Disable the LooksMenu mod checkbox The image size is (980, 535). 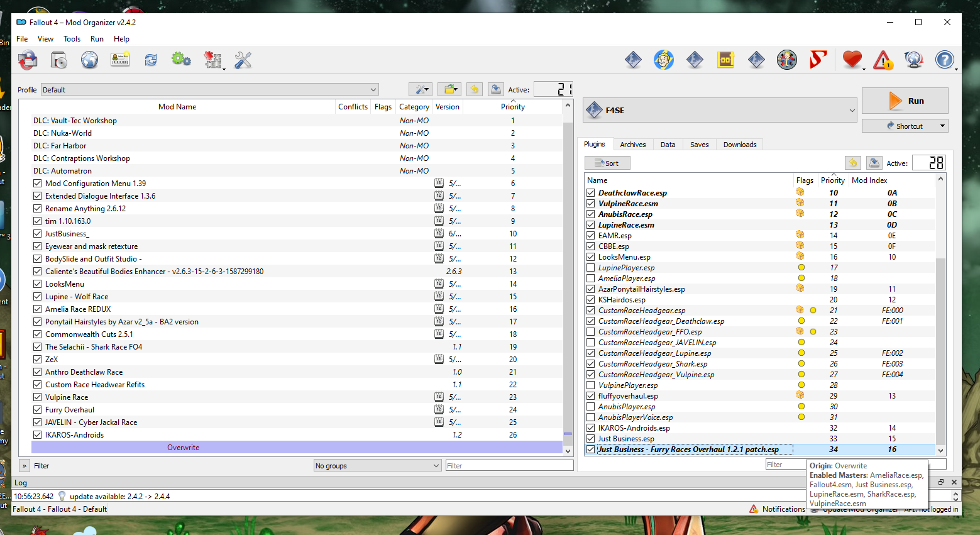tap(38, 284)
